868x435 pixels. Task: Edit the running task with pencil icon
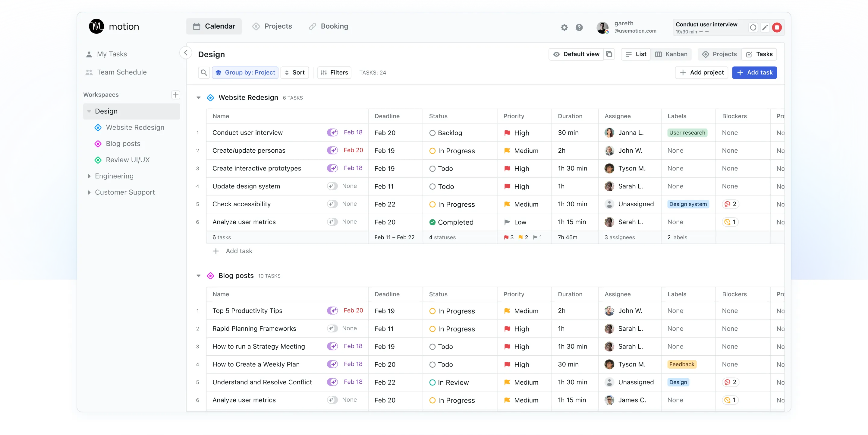point(765,27)
